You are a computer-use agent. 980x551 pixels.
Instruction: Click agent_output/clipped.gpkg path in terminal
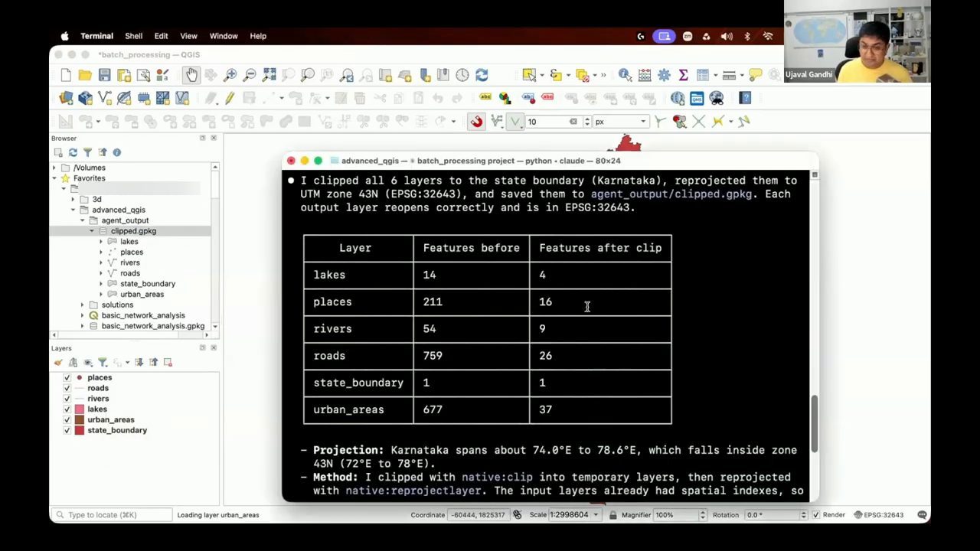671,194
